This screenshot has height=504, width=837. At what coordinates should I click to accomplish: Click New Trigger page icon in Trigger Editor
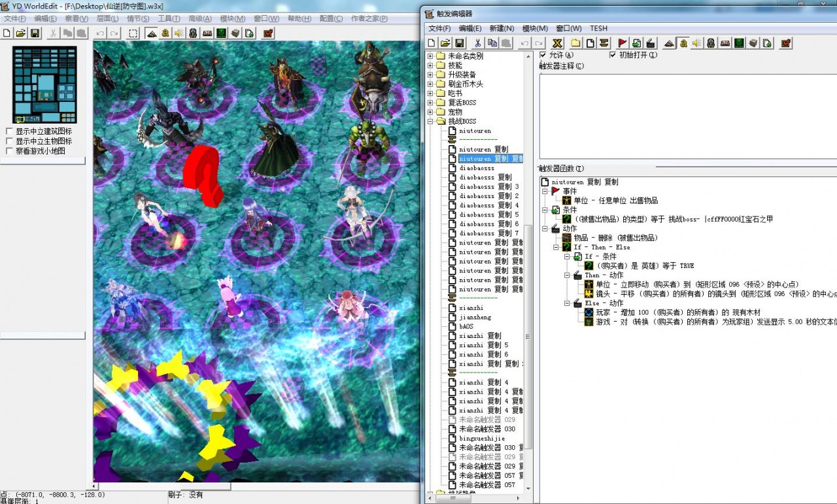pyautogui.click(x=590, y=43)
